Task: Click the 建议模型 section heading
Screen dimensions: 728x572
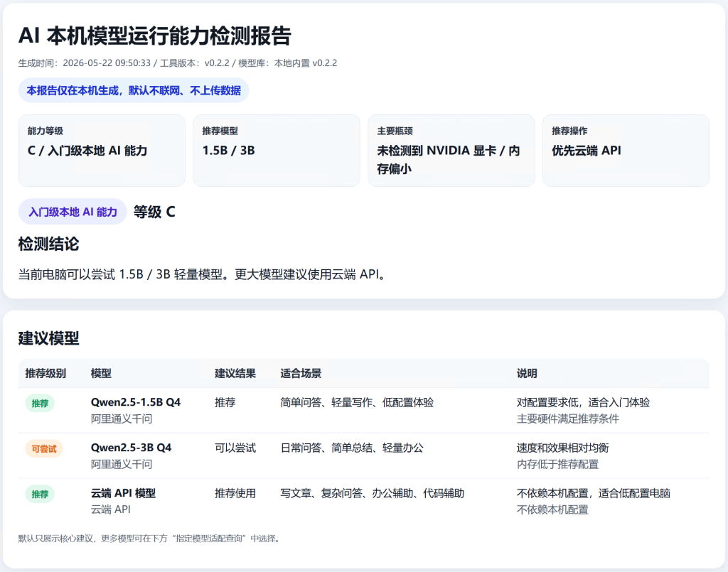Action: coord(49,338)
